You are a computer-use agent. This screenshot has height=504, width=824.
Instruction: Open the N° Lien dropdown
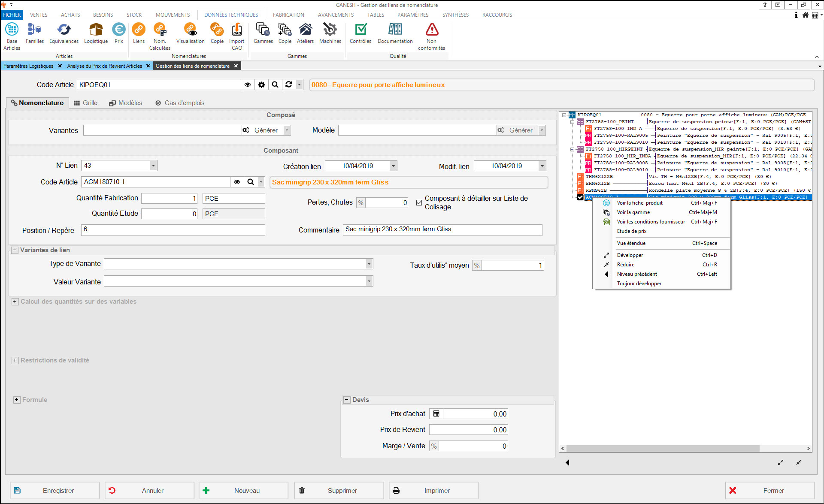click(153, 166)
